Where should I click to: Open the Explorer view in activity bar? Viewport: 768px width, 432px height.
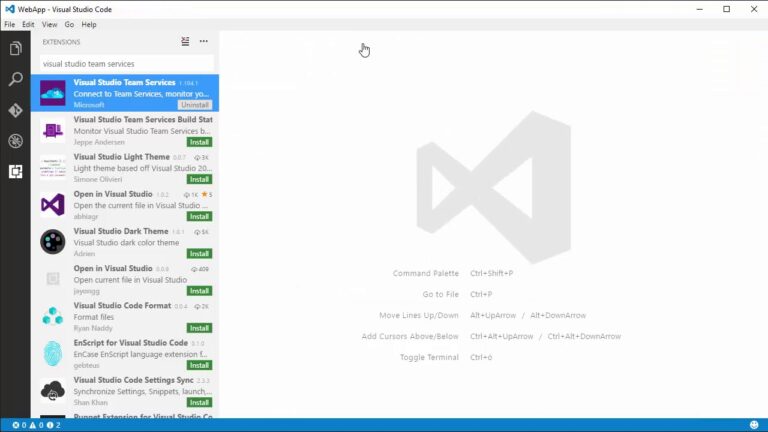(x=15, y=48)
